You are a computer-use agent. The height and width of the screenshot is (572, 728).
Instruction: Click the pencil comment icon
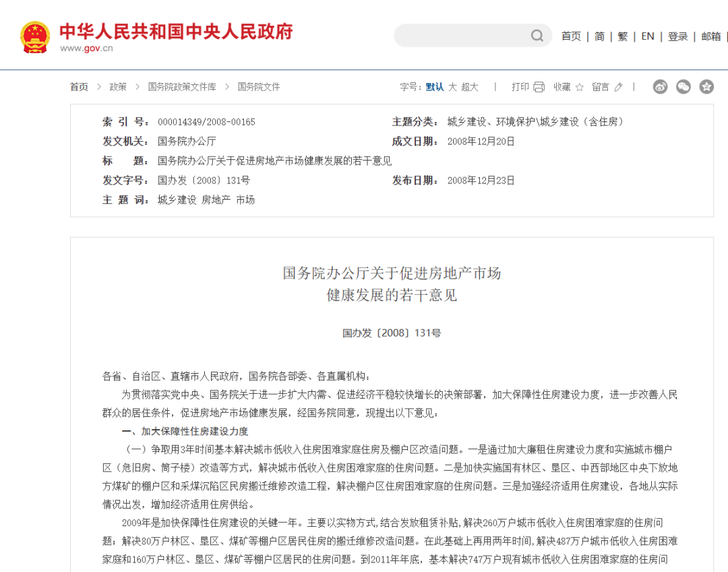618,87
